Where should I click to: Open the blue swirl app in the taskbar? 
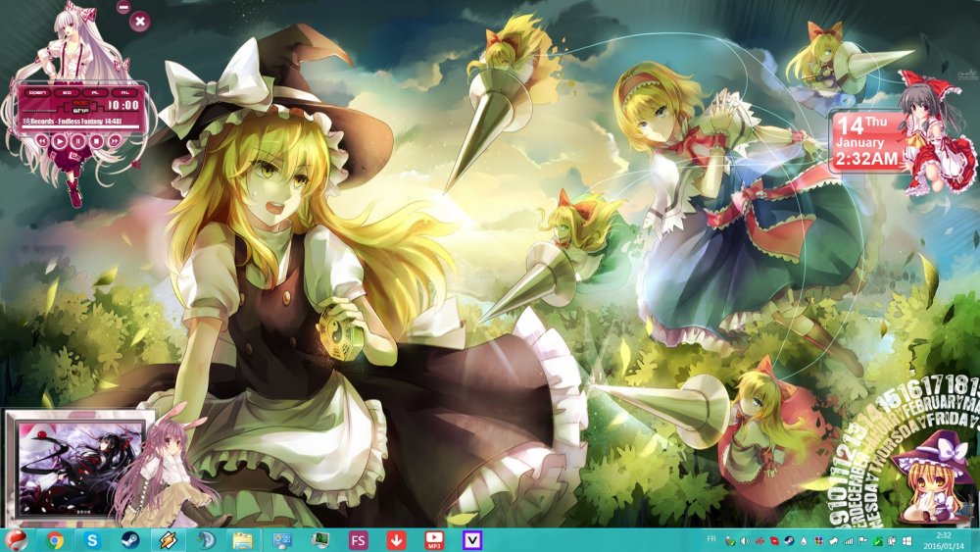pos(206,540)
